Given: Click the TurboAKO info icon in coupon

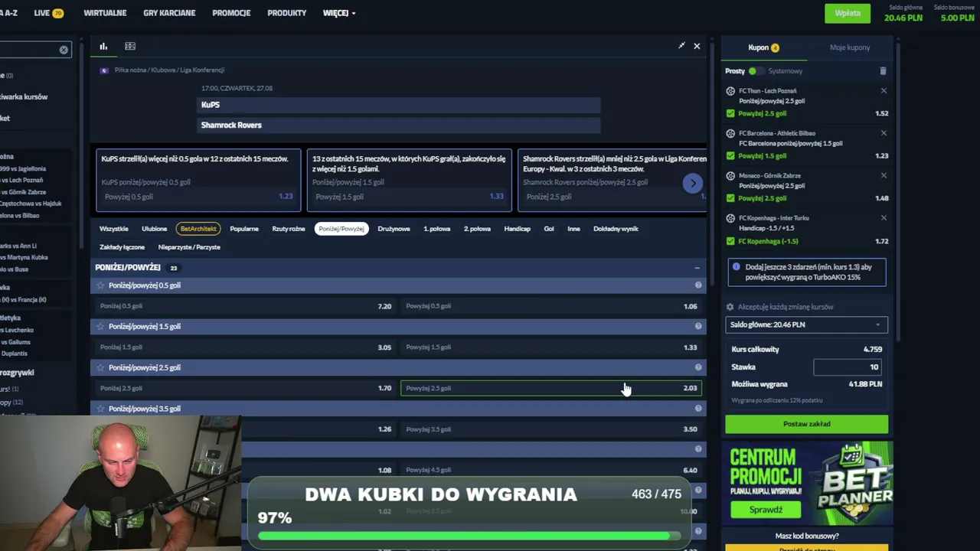Looking at the screenshot, I should click(x=737, y=267).
